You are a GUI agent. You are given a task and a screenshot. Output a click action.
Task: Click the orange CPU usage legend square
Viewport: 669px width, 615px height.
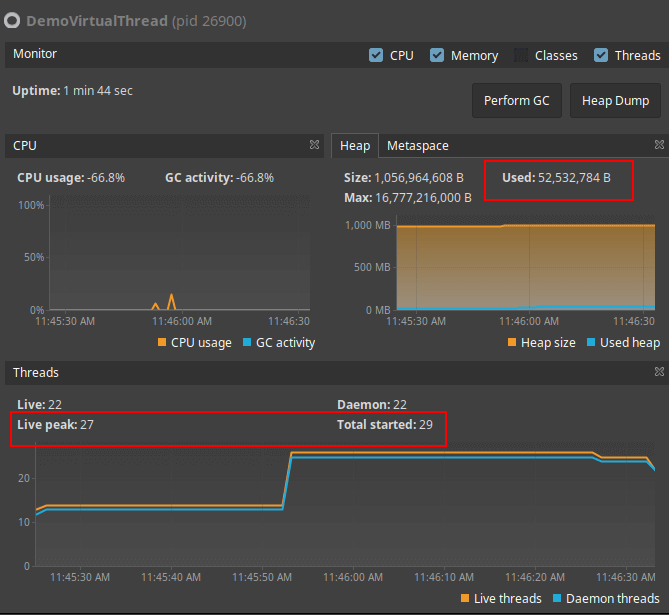tap(162, 342)
